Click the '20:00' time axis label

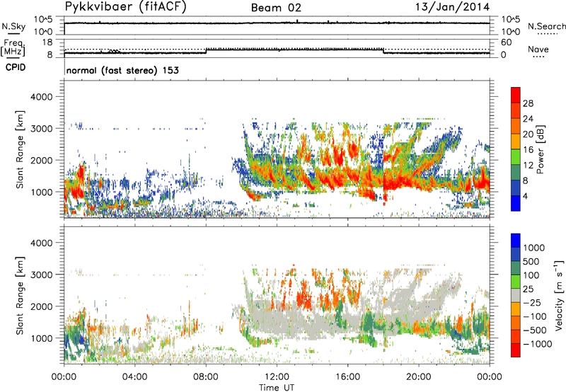click(419, 377)
